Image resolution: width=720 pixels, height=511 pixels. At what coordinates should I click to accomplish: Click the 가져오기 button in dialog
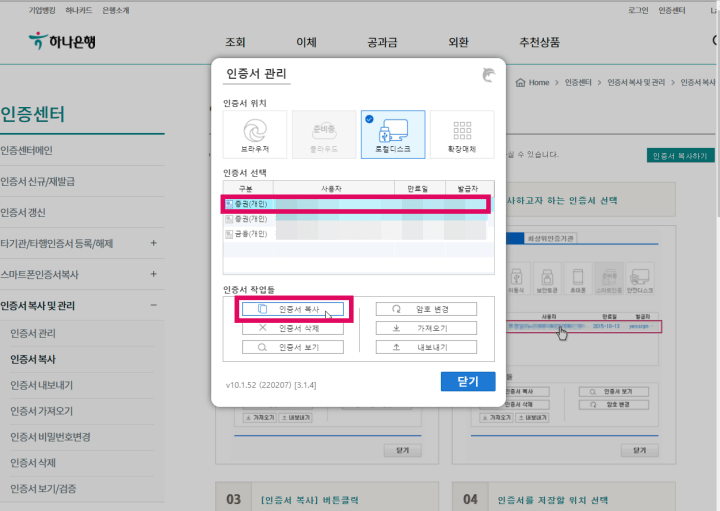tap(426, 328)
